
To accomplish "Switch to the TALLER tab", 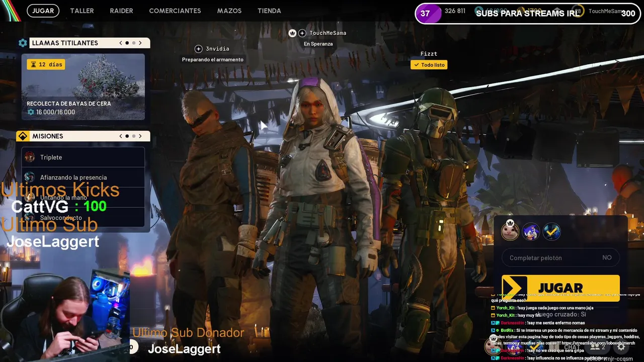I will pyautogui.click(x=82, y=11).
